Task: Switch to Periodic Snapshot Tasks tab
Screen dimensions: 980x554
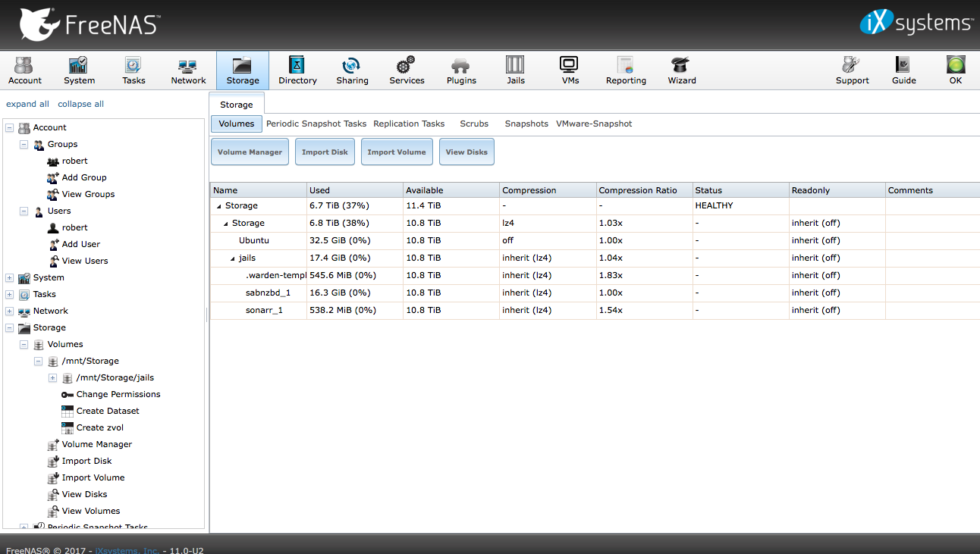Action: [316, 124]
